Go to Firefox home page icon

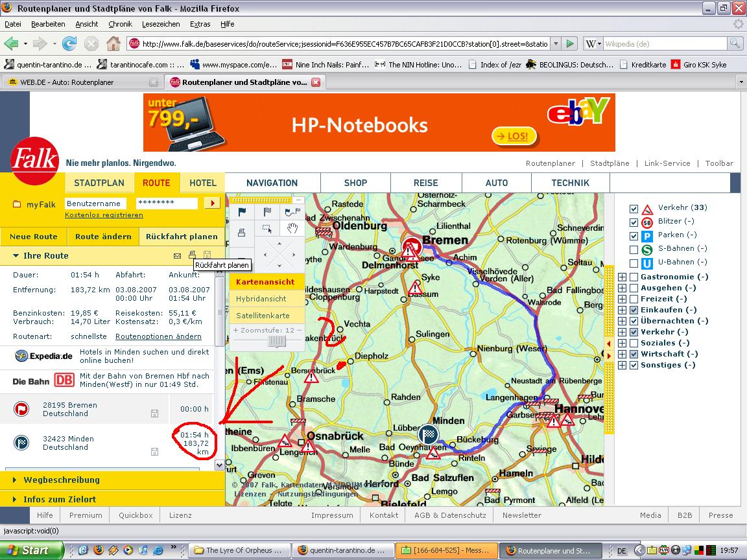[x=113, y=44]
